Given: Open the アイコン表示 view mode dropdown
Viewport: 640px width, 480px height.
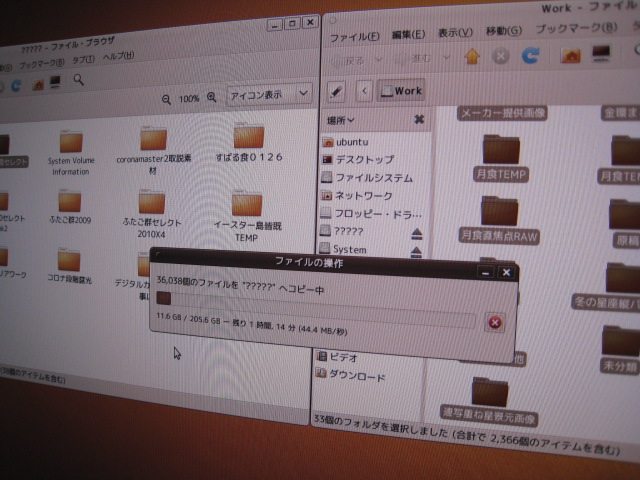Looking at the screenshot, I should click(269, 94).
